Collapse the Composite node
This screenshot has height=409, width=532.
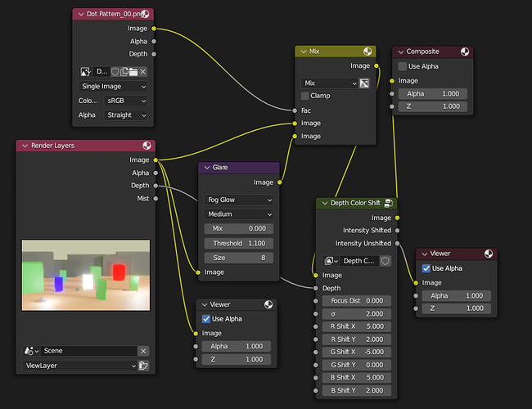tap(401, 52)
